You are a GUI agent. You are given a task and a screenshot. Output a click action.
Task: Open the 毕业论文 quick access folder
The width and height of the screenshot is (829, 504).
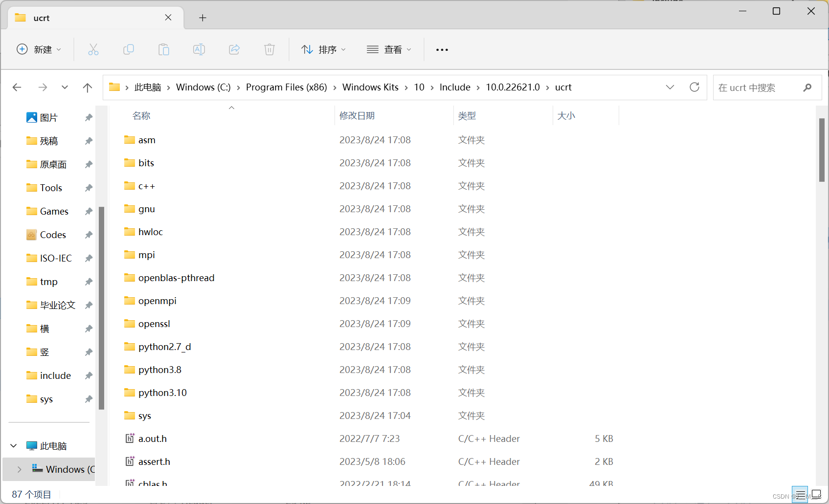(58, 305)
